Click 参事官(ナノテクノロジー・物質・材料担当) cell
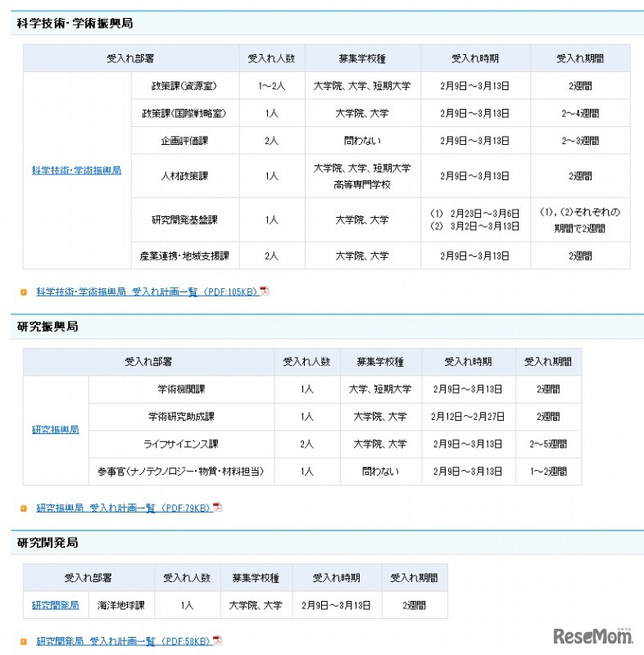The width and height of the screenshot is (644, 655). [x=181, y=472]
